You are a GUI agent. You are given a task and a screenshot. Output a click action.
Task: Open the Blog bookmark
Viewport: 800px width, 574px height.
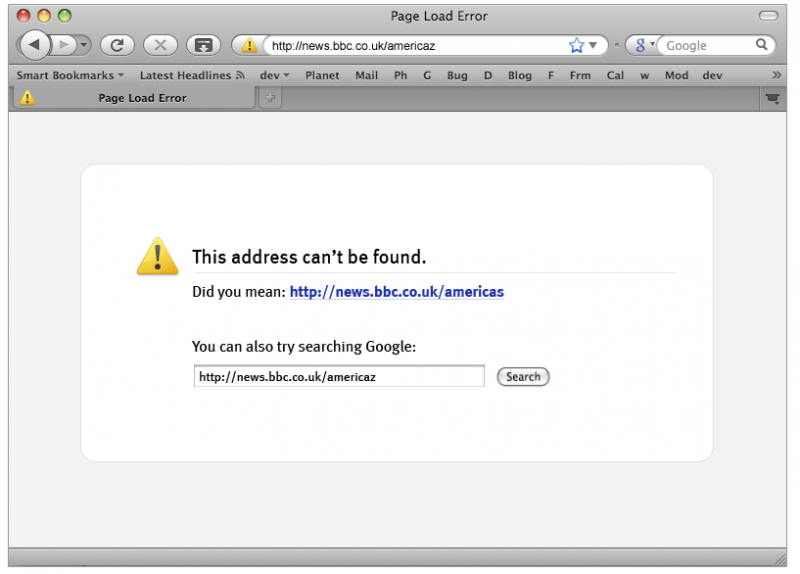pyautogui.click(x=519, y=76)
